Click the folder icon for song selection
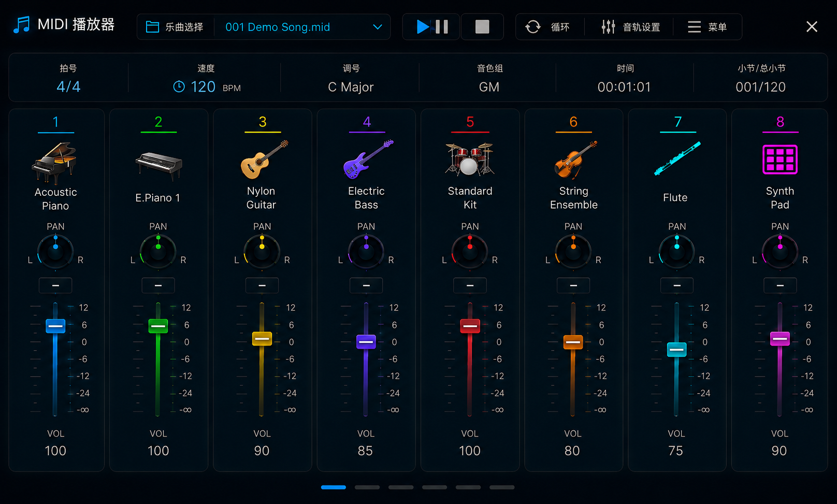The width and height of the screenshot is (837, 504). coord(152,27)
